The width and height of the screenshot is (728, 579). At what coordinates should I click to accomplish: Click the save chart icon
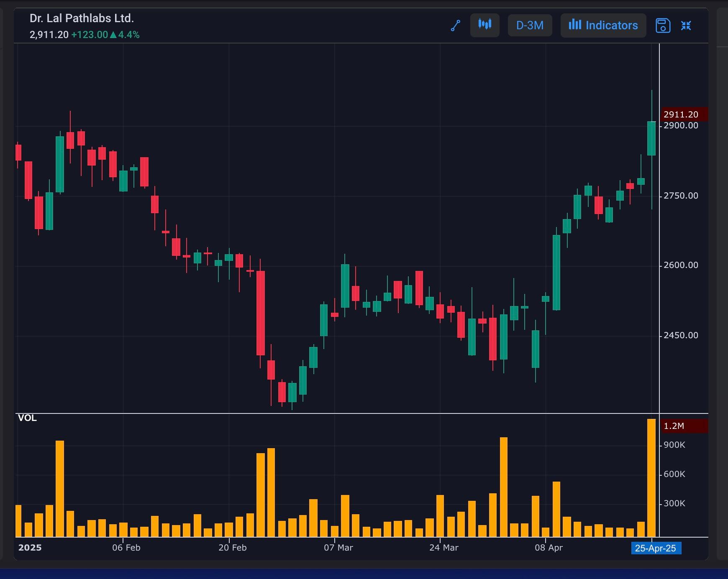[663, 26]
